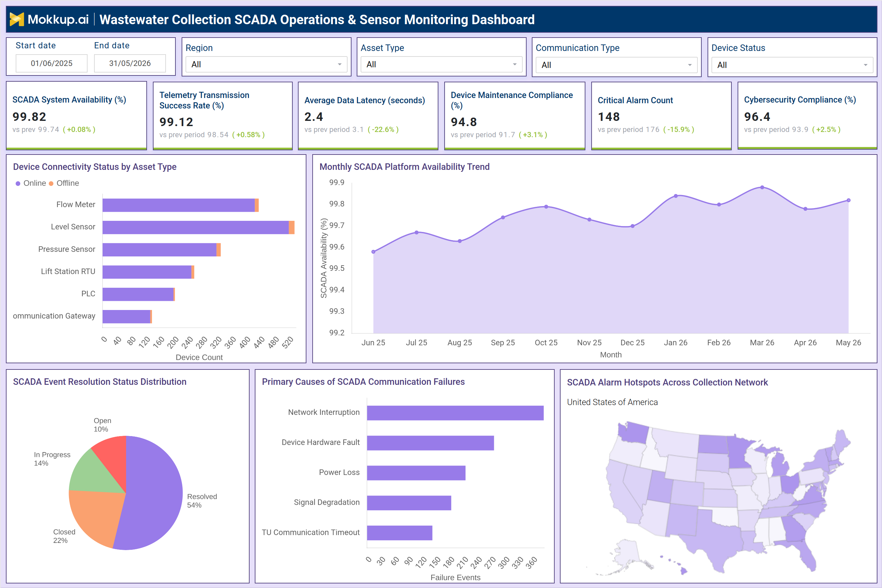The image size is (882, 588).
Task: Click 'SCADA Alarm Hotspots Across Collection Network' title
Action: tap(667, 383)
